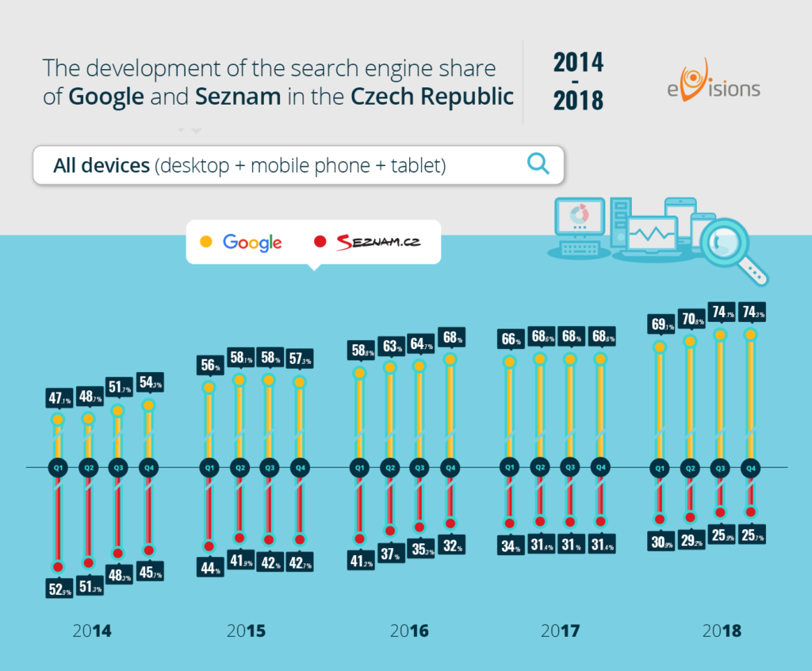The height and width of the screenshot is (671, 812).
Task: Pick the Q4 marker for 2014
Action: tap(149, 467)
